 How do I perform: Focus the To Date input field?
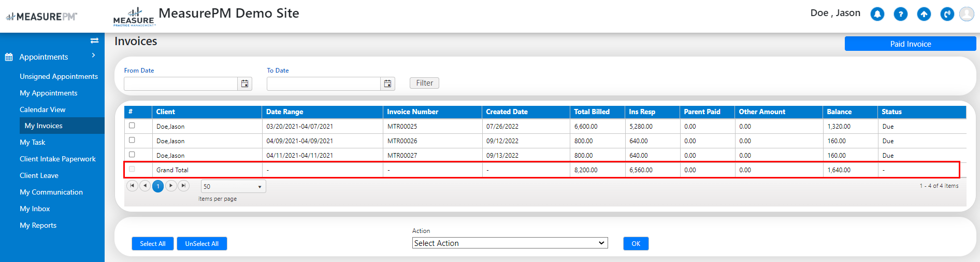324,84
